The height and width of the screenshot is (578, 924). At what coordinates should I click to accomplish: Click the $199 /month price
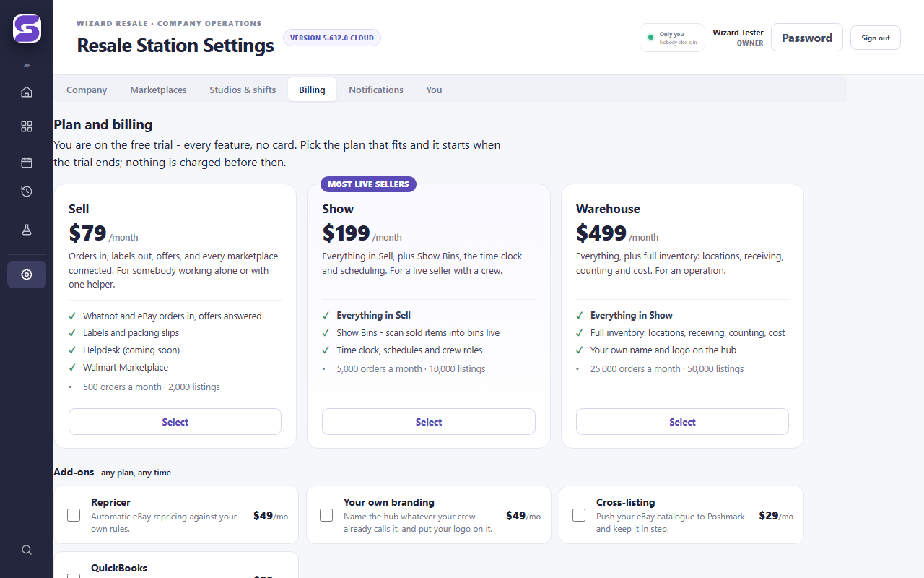(x=362, y=233)
